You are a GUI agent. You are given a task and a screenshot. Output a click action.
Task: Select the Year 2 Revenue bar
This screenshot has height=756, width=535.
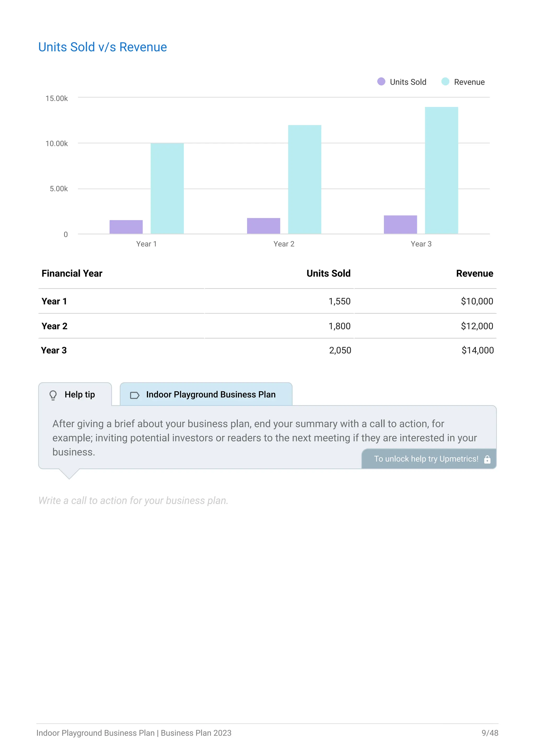tap(305, 179)
